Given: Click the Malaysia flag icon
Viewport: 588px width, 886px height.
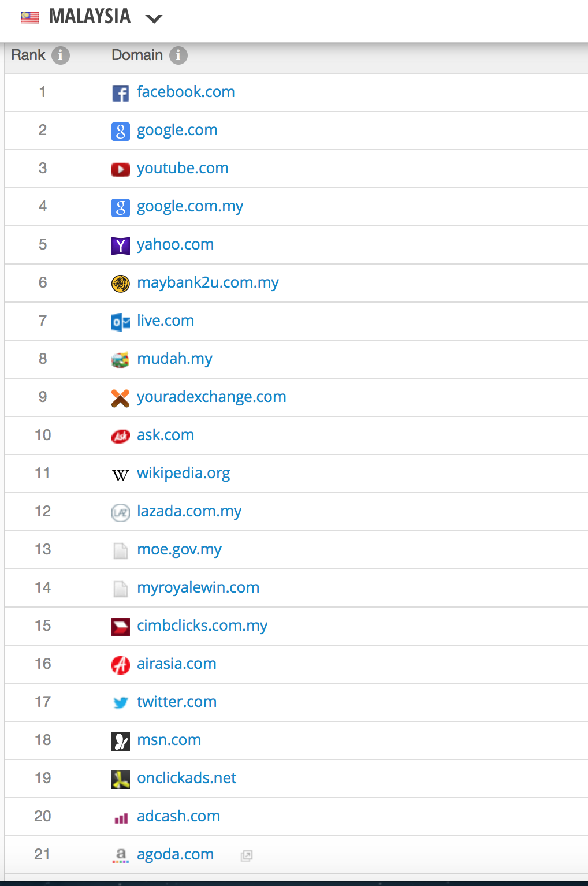Looking at the screenshot, I should point(30,17).
